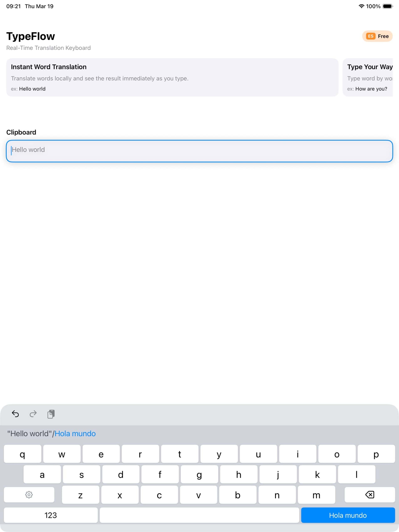The width and height of the screenshot is (399, 532).
Task: Select Hola mundo translation suggestion
Action: pos(75,433)
